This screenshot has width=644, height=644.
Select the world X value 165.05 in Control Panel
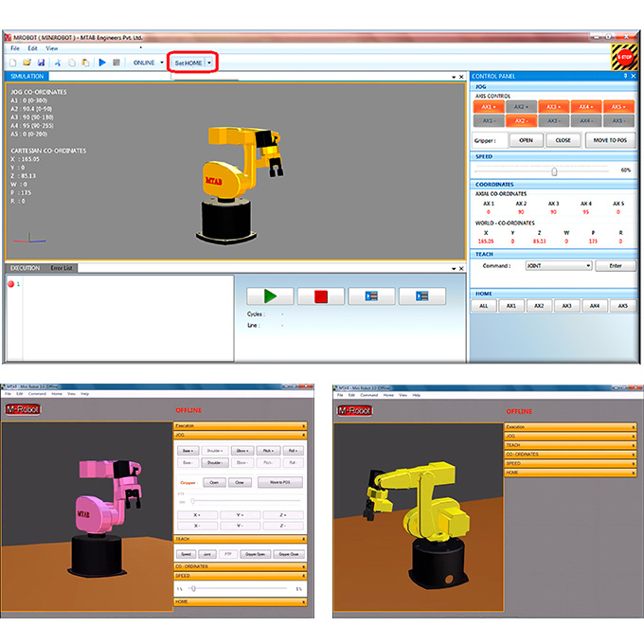click(x=486, y=241)
